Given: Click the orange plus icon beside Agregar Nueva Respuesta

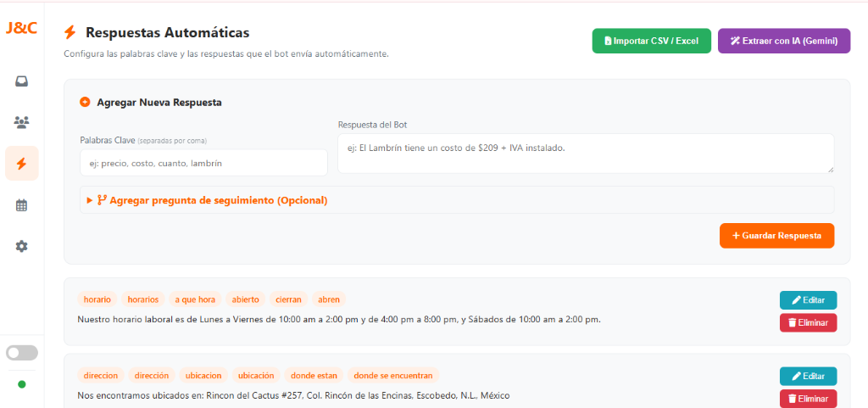Looking at the screenshot, I should (85, 103).
